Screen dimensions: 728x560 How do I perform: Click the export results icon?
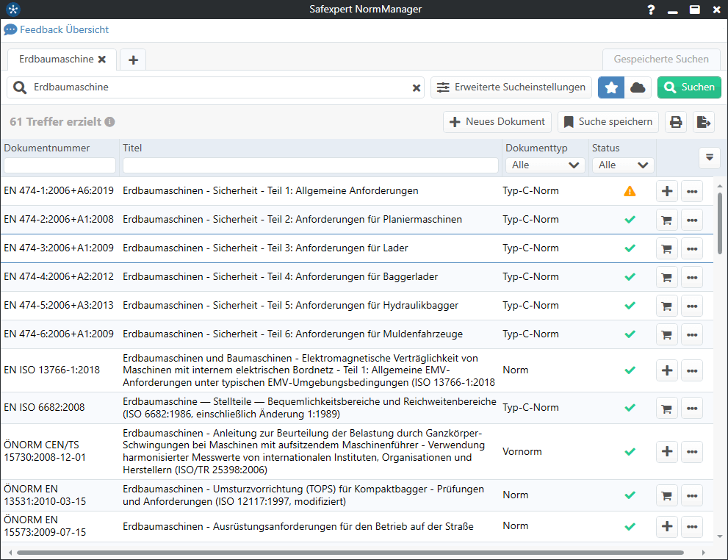click(704, 122)
